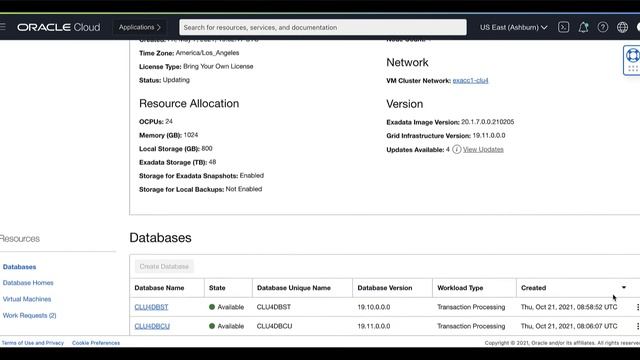Click the Created column sort arrow
640x360 pixels.
(x=624, y=288)
